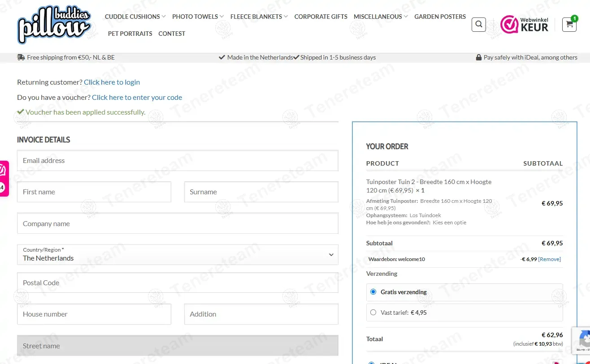Click the 'Click here to login' link
The image size is (590, 364).
click(x=112, y=82)
